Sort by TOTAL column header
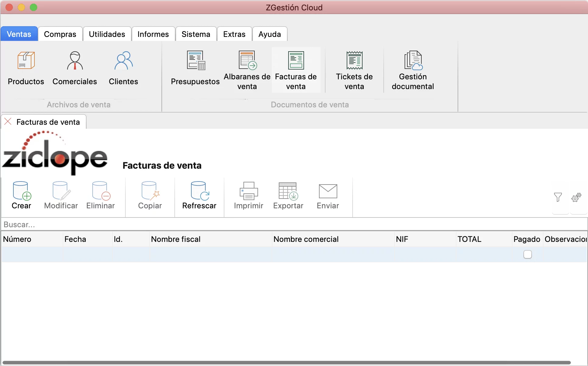 pyautogui.click(x=469, y=239)
